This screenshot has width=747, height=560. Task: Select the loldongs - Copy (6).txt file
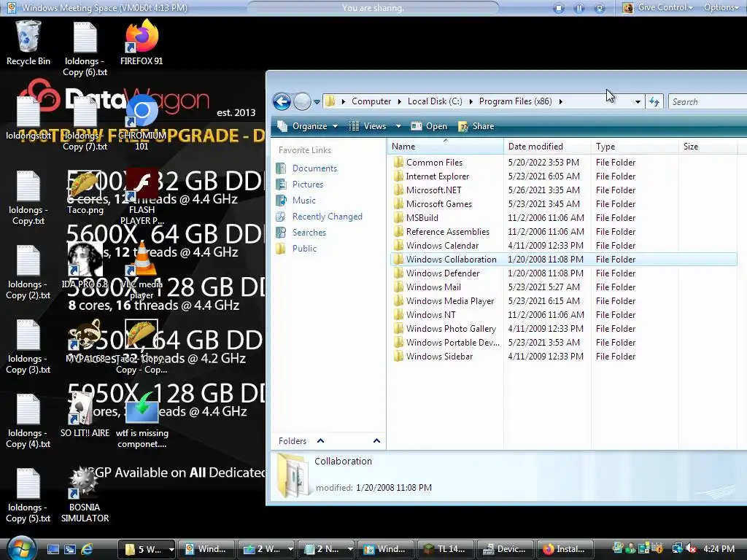85,49
